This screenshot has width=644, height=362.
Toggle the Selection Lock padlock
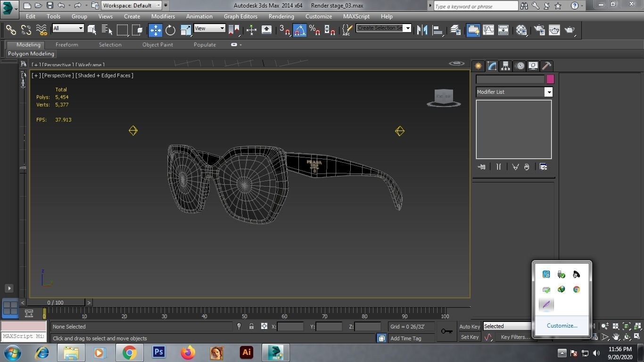click(251, 326)
